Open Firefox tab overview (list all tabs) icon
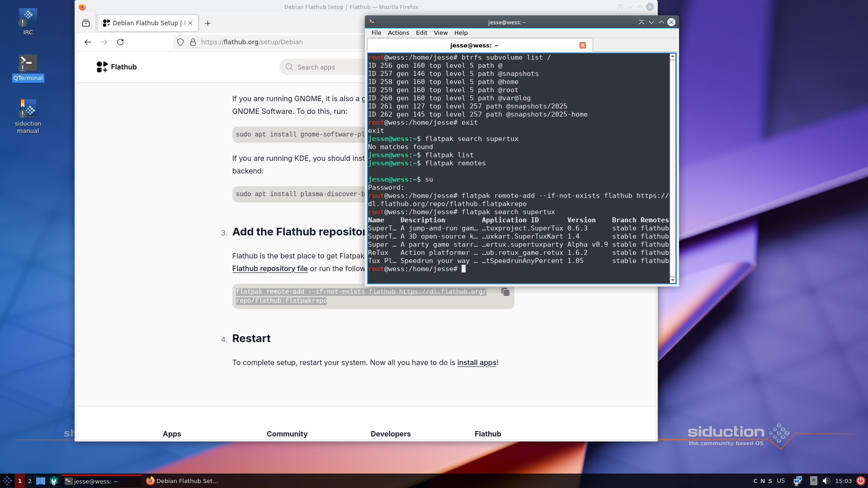Screen dimensions: 868x488 click(86, 23)
